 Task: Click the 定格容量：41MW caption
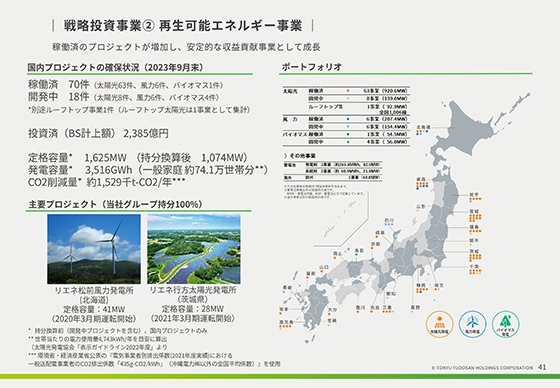tap(94, 309)
